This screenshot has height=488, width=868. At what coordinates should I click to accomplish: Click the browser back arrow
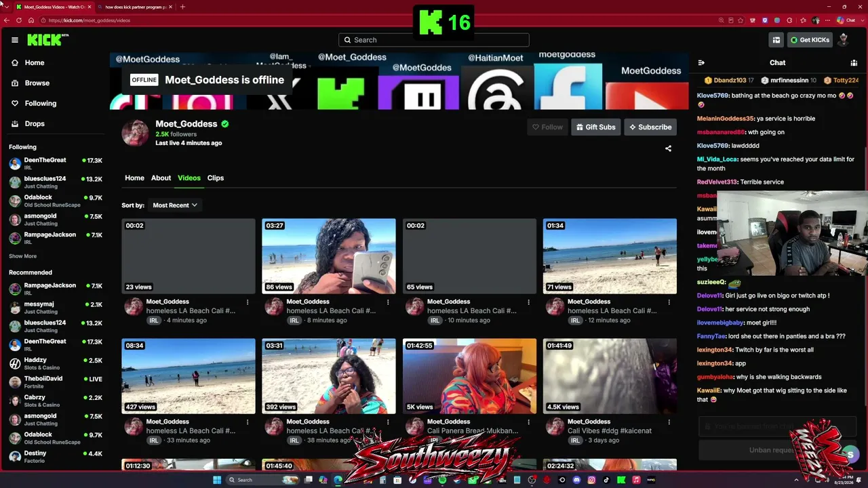click(7, 20)
